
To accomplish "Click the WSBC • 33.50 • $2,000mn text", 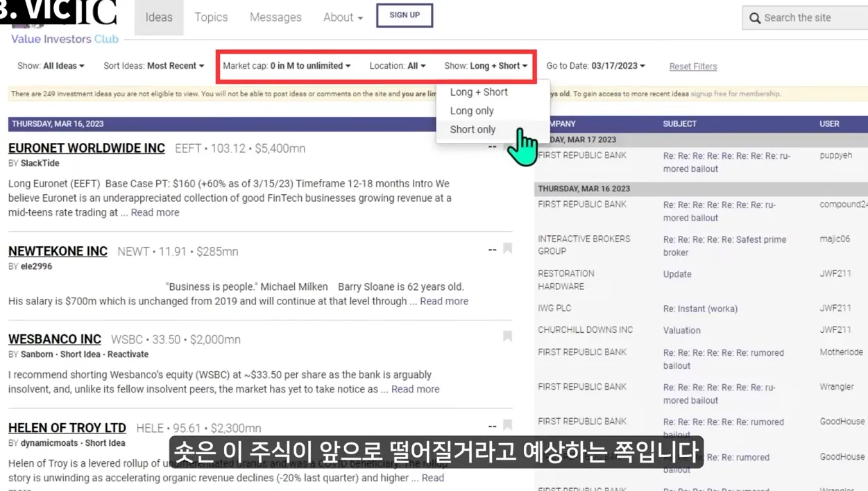I will click(176, 340).
